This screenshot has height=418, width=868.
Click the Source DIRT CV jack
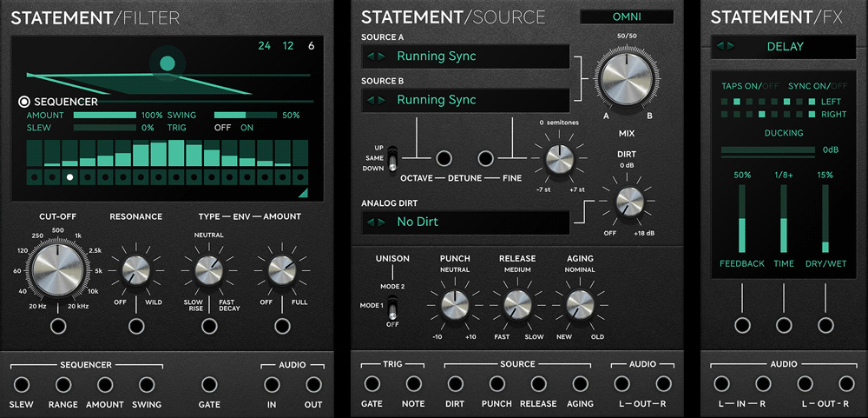coord(455,383)
